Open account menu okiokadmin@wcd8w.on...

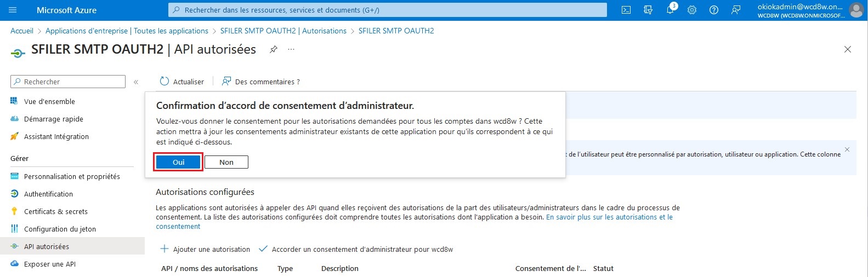coord(810,10)
